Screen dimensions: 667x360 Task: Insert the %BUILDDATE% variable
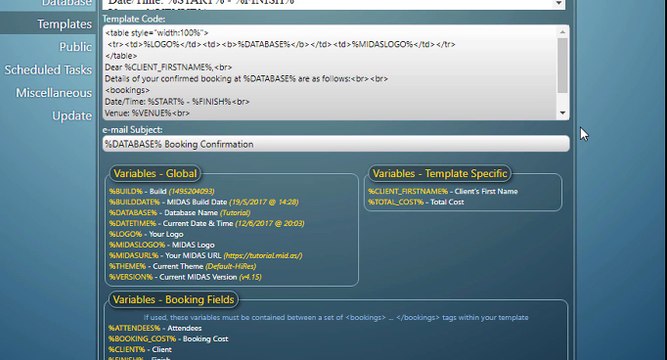coord(134,202)
